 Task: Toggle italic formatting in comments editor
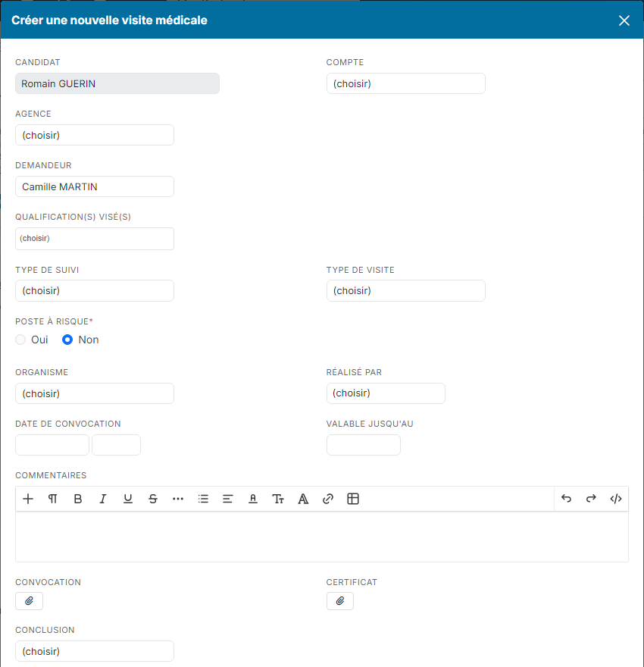[x=103, y=499]
